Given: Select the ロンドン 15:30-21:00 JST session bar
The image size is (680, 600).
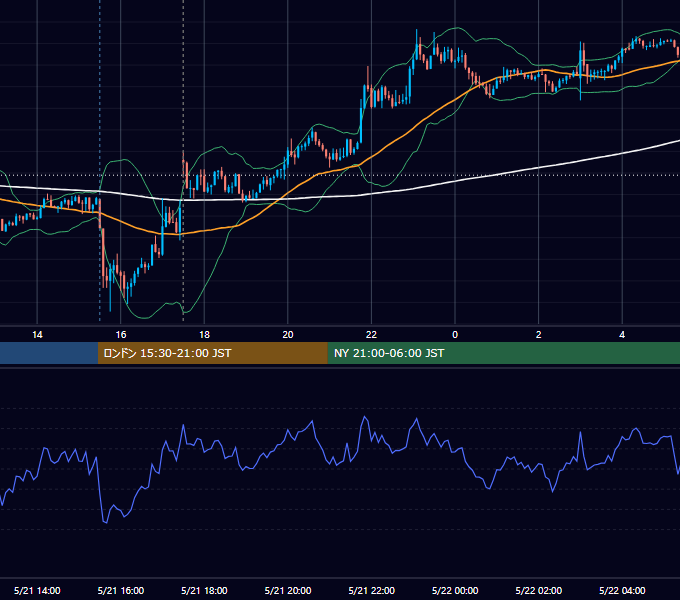Looking at the screenshot, I should point(212,353).
